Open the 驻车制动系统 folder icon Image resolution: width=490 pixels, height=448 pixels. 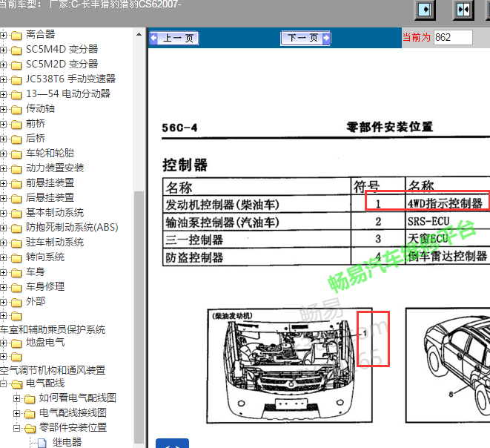(16, 243)
